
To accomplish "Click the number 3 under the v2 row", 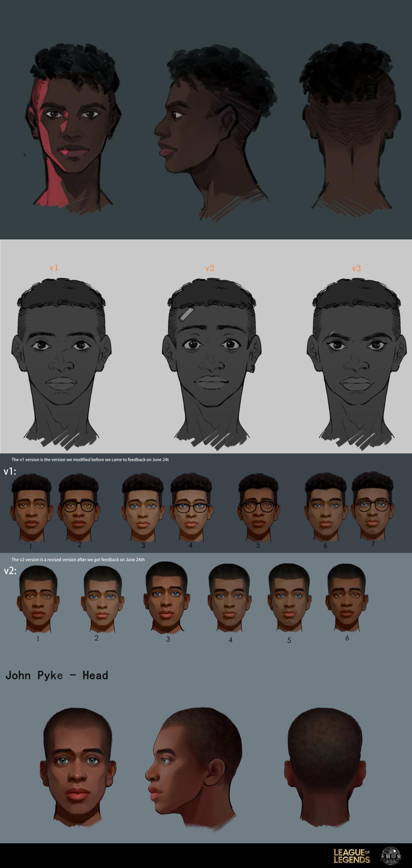I will click(168, 639).
